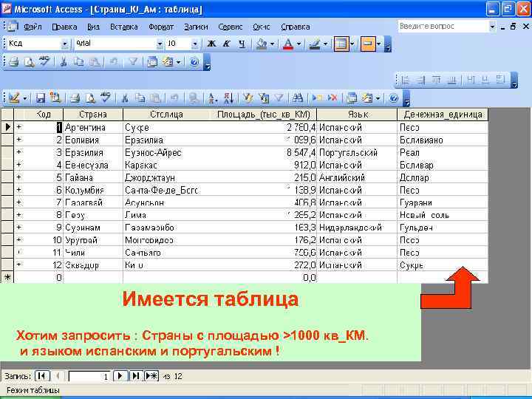Click the Введите вопрос help input box

click(443, 26)
